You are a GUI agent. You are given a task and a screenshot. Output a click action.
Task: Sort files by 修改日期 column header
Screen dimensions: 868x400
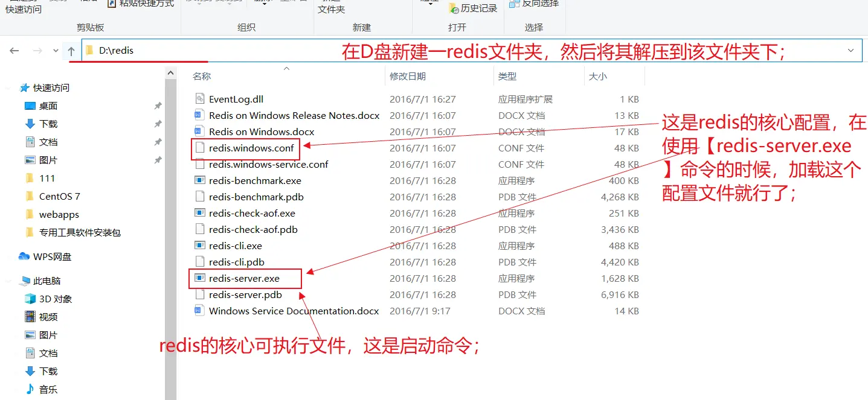tap(408, 77)
